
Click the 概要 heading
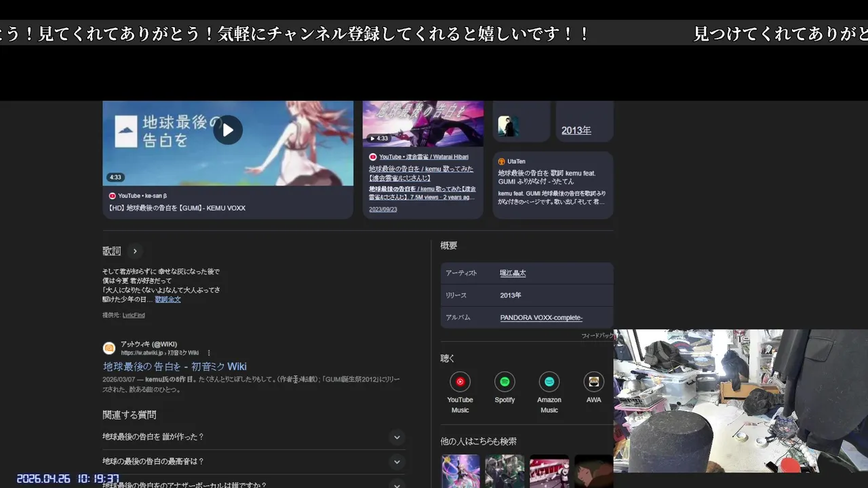tap(449, 245)
